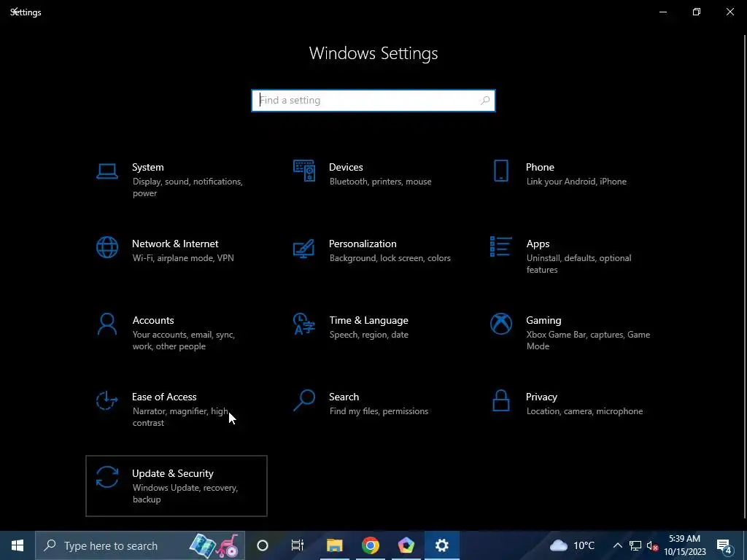Click 'Location, camera, microphone' text
The width and height of the screenshot is (747, 560).
point(584,411)
